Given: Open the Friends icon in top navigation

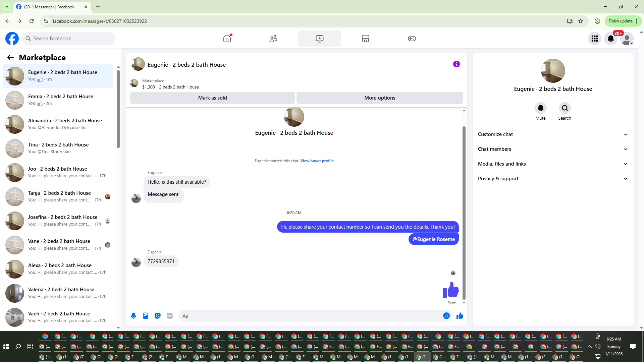Looking at the screenshot, I should (x=273, y=39).
